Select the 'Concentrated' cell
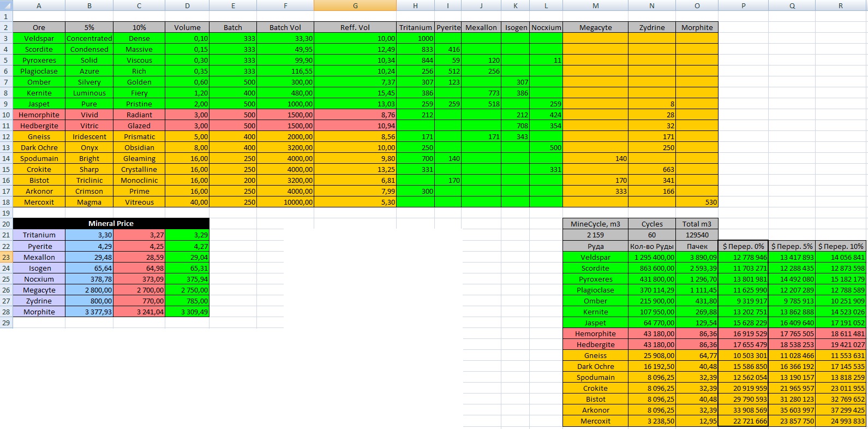The image size is (868, 429). coord(89,38)
